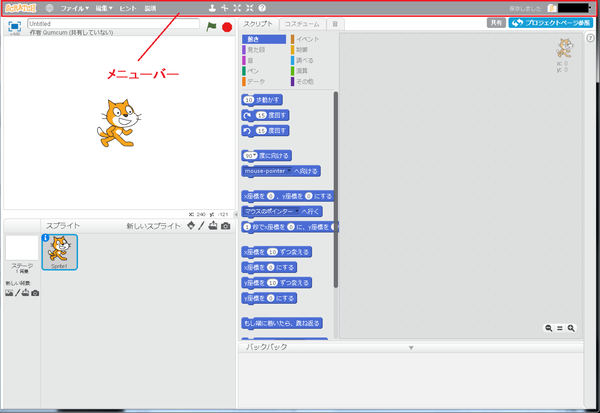Image resolution: width=600 pixels, height=413 pixels.
Task: Click the rotate-clockwise icon in the 15度回す block
Action: 248,116
